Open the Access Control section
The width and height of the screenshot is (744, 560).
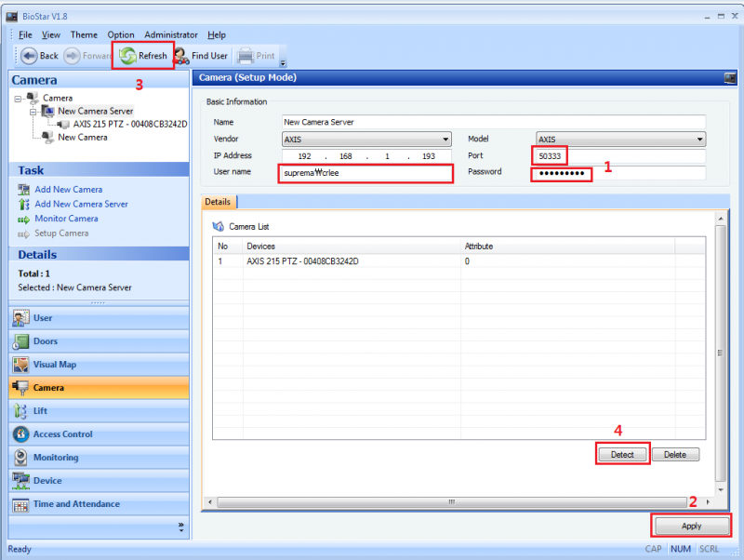(x=62, y=434)
